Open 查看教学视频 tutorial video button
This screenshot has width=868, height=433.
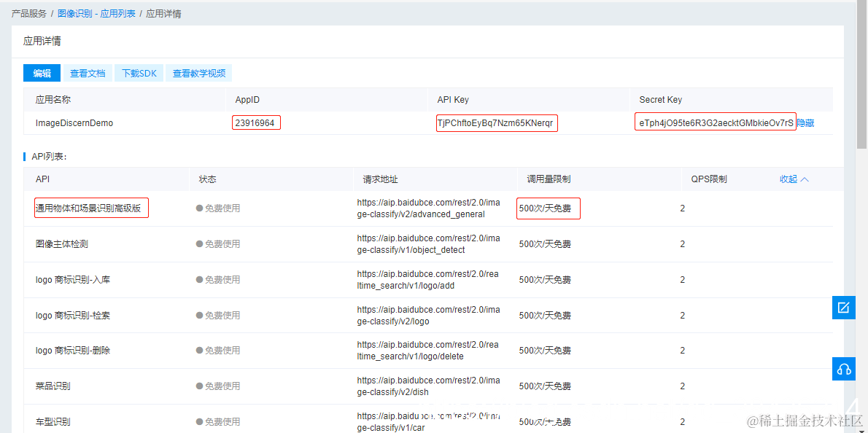198,73
